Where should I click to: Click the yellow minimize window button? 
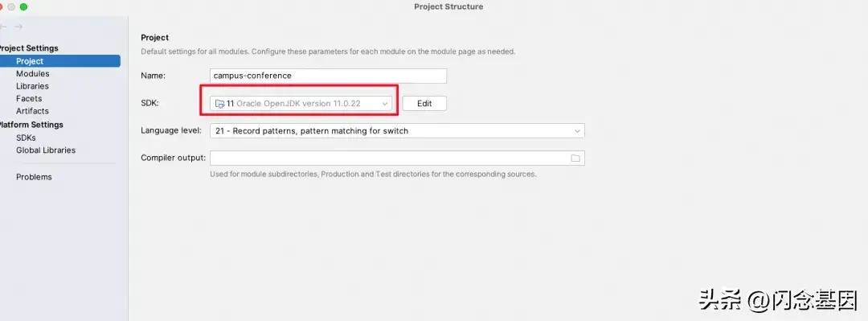coord(11,6)
